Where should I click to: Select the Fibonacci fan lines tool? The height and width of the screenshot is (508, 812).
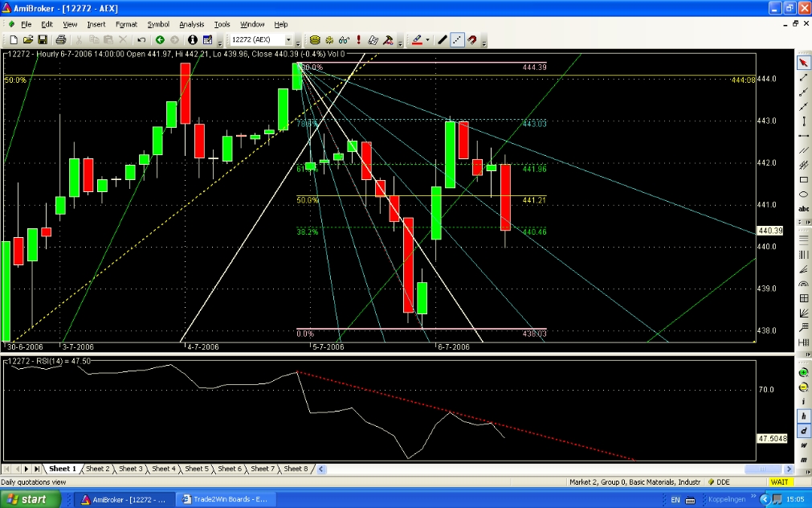click(x=803, y=269)
